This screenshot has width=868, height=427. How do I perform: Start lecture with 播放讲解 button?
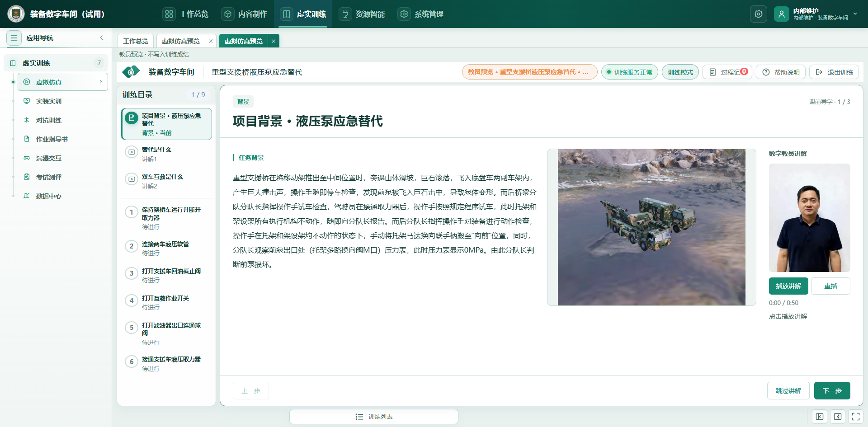point(788,286)
